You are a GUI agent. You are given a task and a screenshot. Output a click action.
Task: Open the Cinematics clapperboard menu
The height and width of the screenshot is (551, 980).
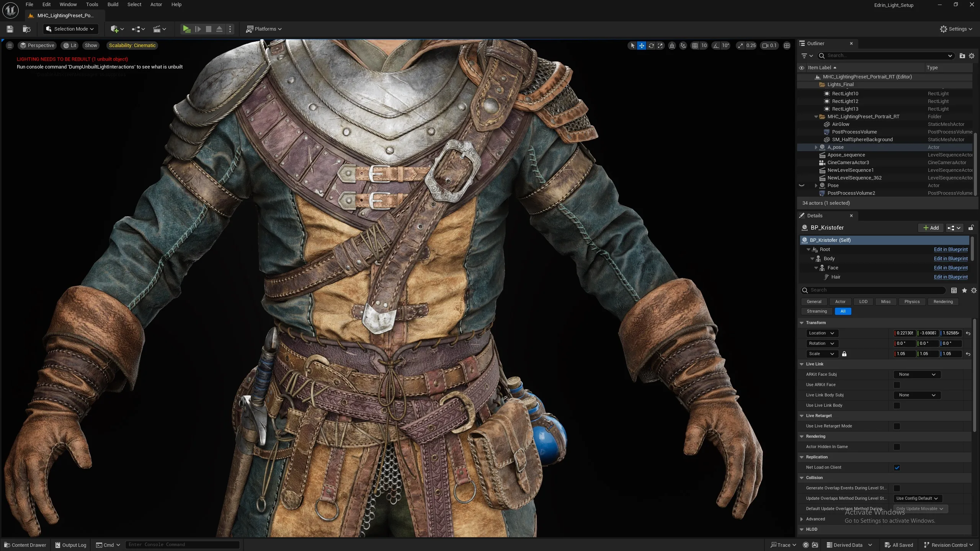coord(159,29)
